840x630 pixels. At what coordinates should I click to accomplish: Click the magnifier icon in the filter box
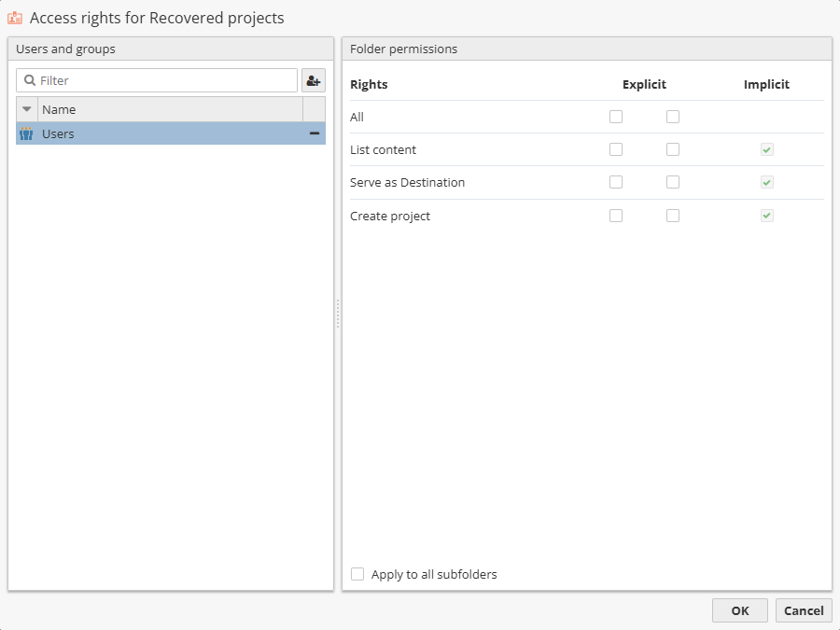click(x=31, y=80)
